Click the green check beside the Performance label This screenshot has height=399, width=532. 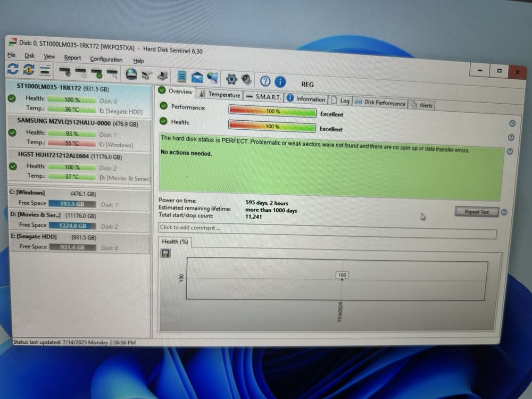click(x=163, y=106)
